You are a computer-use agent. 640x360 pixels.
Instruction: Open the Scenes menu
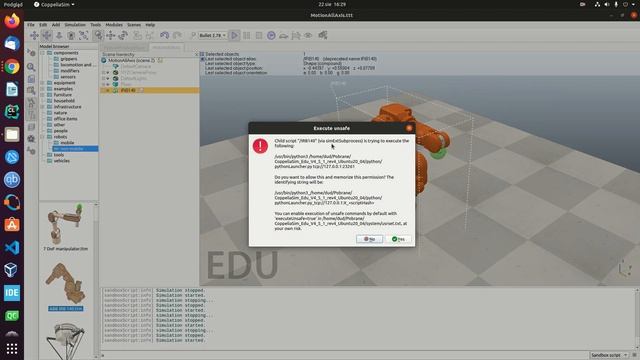pos(134,25)
